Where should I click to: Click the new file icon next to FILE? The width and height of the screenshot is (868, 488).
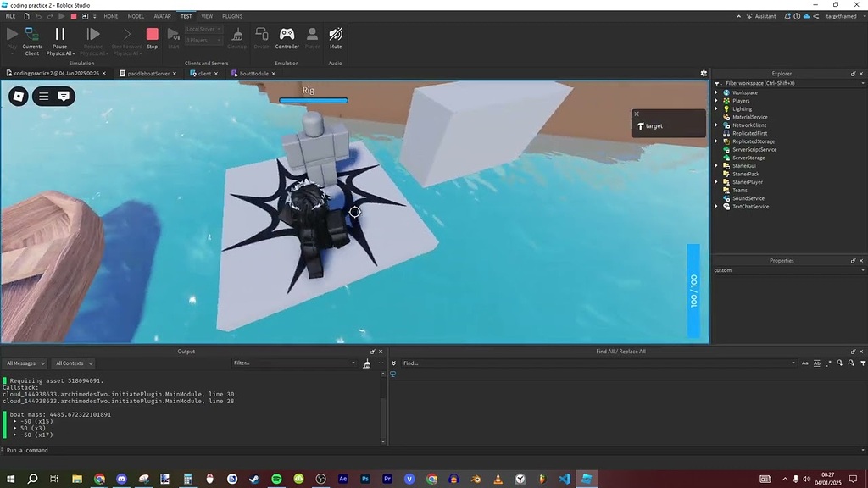[x=26, y=16]
